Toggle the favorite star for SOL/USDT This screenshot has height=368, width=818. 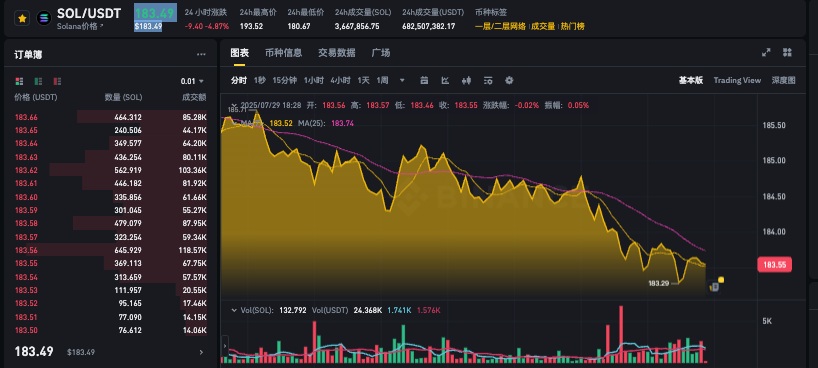pos(22,18)
